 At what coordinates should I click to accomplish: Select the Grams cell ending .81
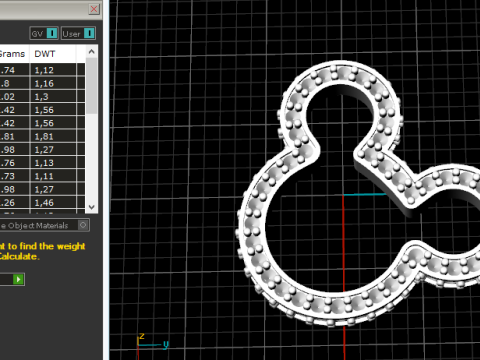14,136
